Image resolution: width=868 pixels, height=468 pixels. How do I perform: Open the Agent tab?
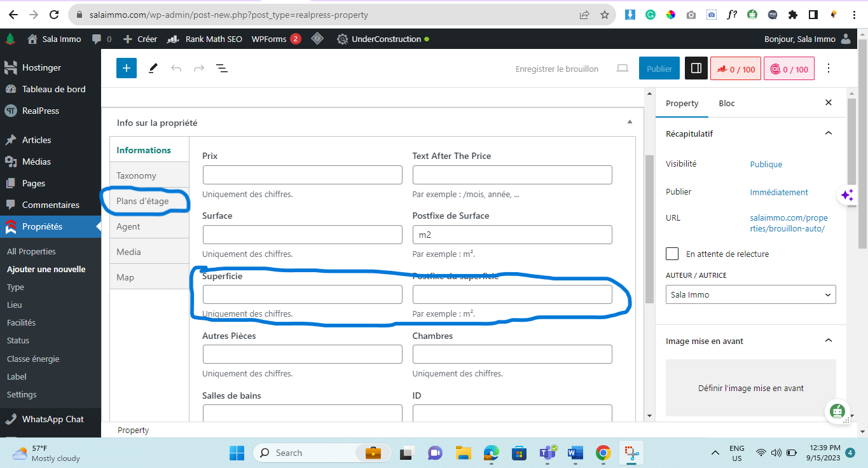coord(149,226)
